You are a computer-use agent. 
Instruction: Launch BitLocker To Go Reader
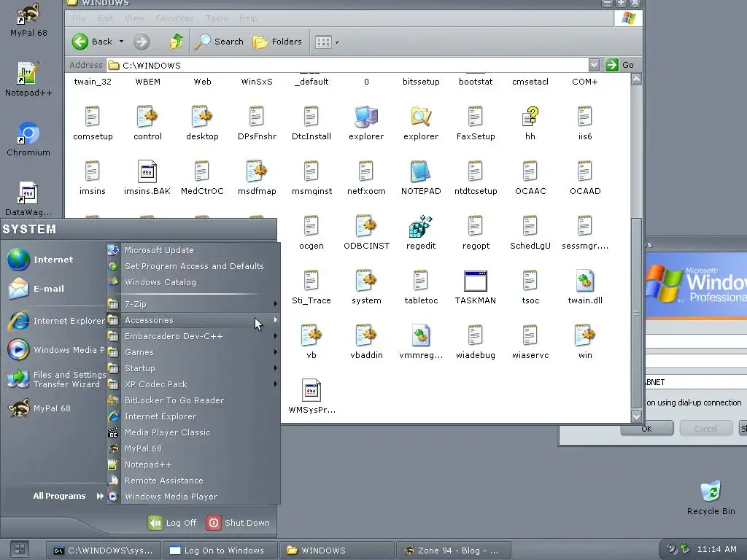pyautogui.click(x=193, y=400)
